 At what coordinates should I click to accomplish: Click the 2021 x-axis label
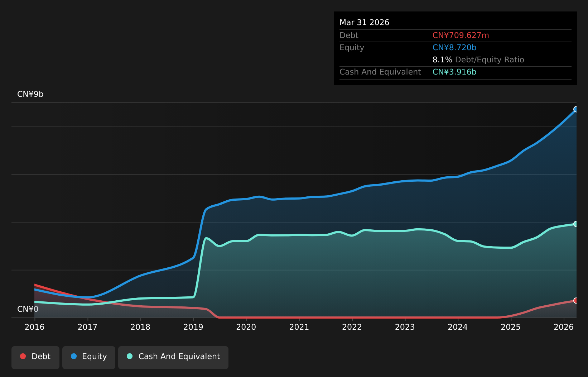pos(299,327)
